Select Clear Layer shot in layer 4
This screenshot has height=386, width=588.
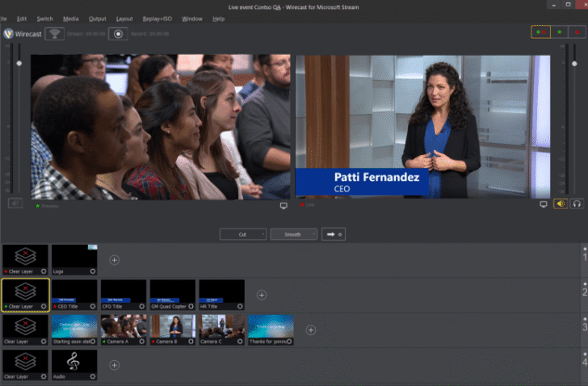[26, 365]
